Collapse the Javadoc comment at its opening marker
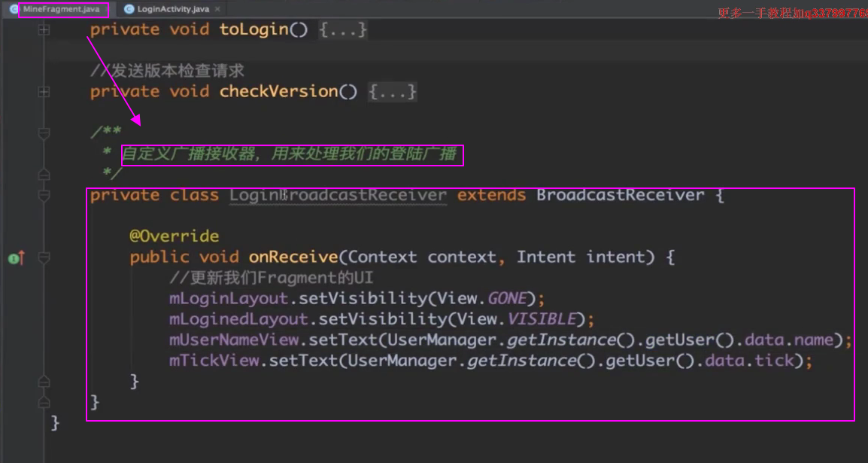The image size is (868, 463). click(x=44, y=133)
